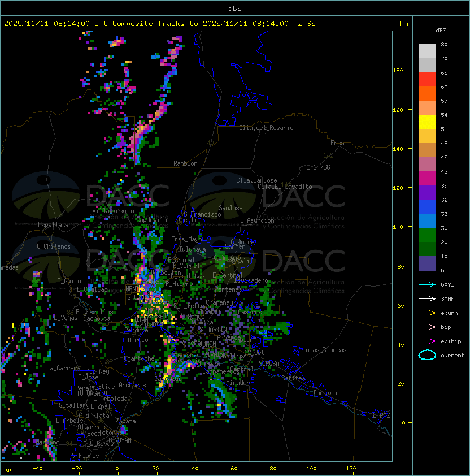470x476 pixels.
Task: Click the cyan 'current' ellipse icon in legend
Action: point(427,355)
